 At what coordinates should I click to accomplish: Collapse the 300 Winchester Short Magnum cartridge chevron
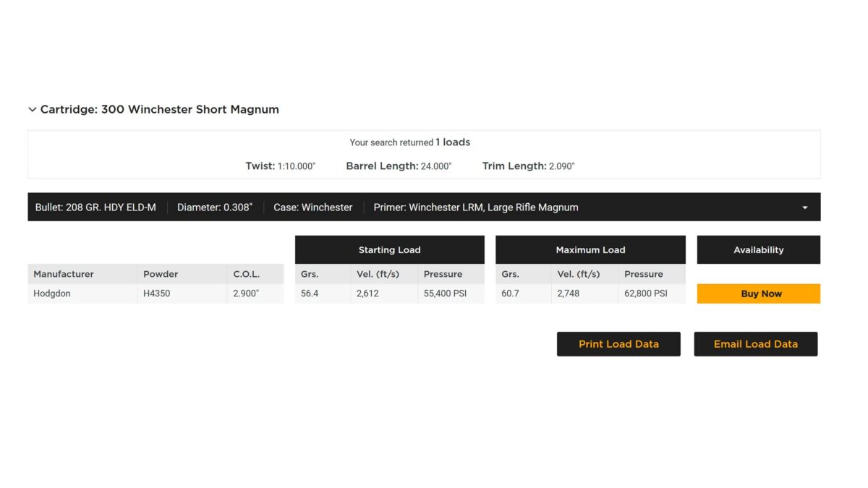[32, 110]
